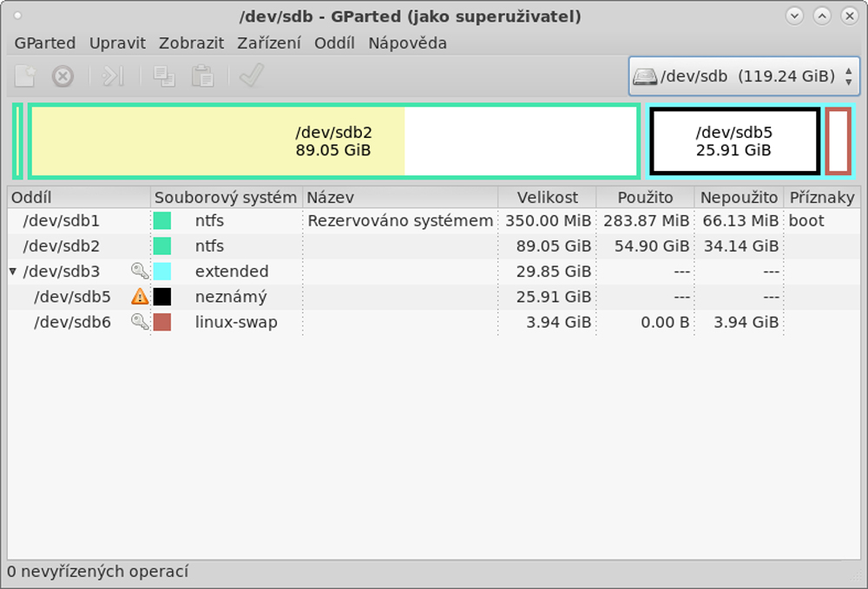Sort by the Nepoužito column header
The height and width of the screenshot is (589, 868).
[739, 198]
